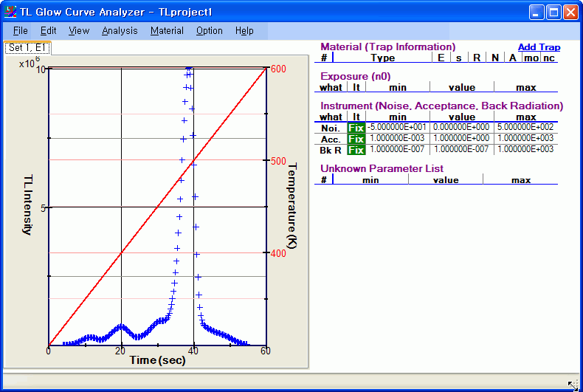Click the Add Trap link
Screen dimensions: 583x392
pyautogui.click(x=539, y=47)
